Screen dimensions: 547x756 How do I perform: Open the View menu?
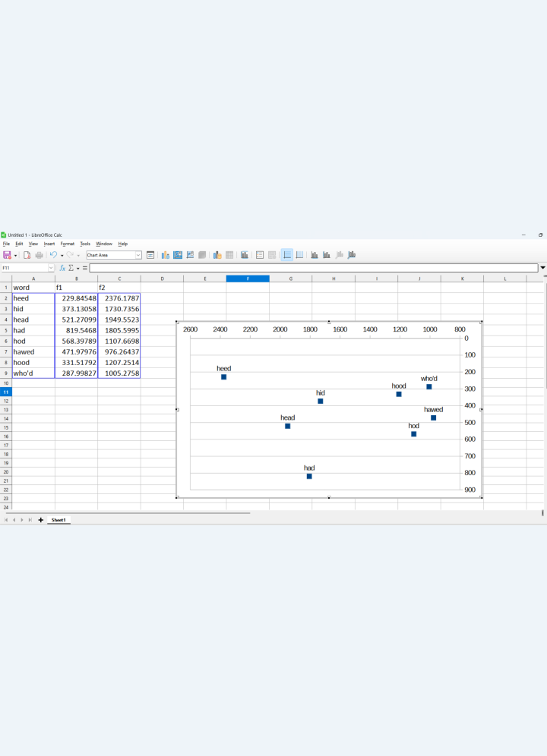click(x=33, y=244)
